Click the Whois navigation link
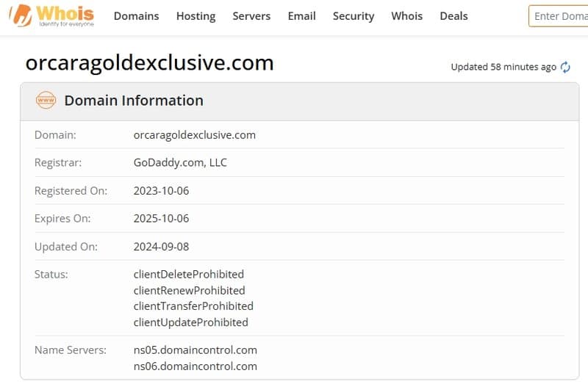Viewport: 588px width, 387px height. click(x=406, y=16)
